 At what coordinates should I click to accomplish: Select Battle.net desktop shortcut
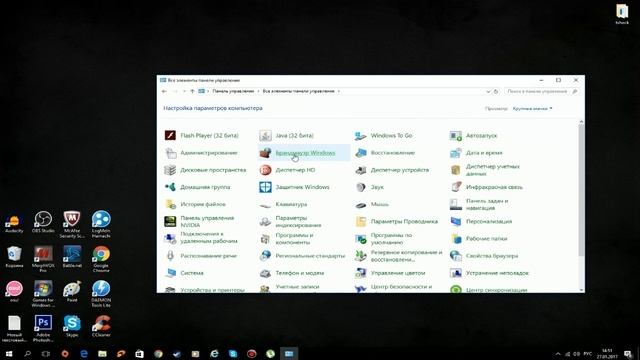tap(72, 257)
